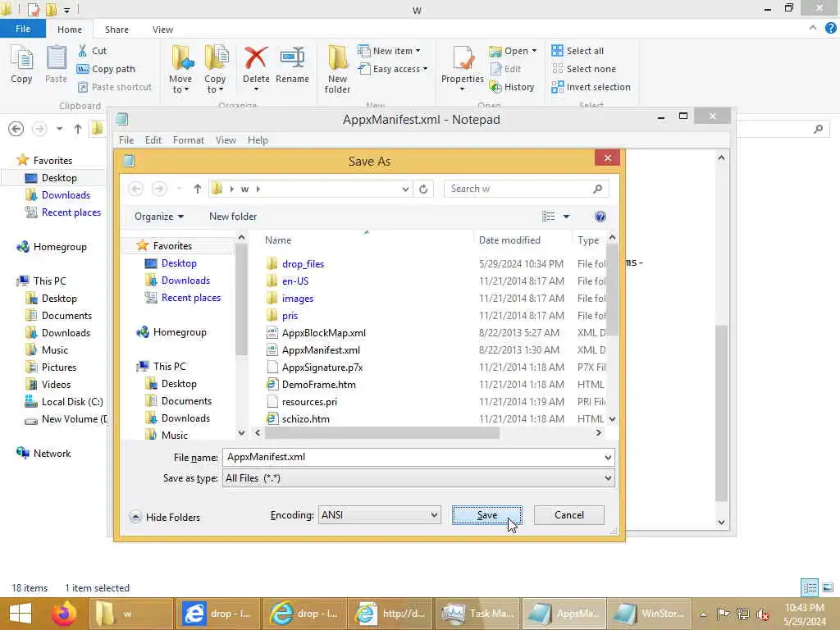Open Notepad's Edit menu
Image resolution: width=840 pixels, height=630 pixels.
pyautogui.click(x=153, y=139)
